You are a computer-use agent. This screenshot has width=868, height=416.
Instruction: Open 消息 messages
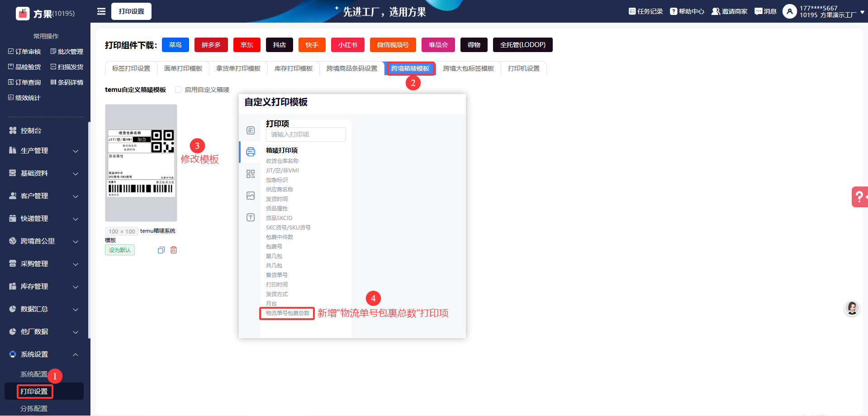(x=765, y=11)
